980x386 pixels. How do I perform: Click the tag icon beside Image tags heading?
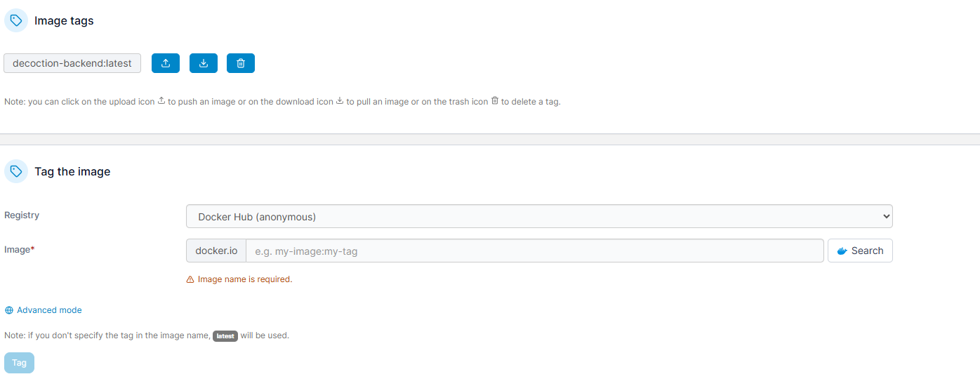tap(16, 20)
